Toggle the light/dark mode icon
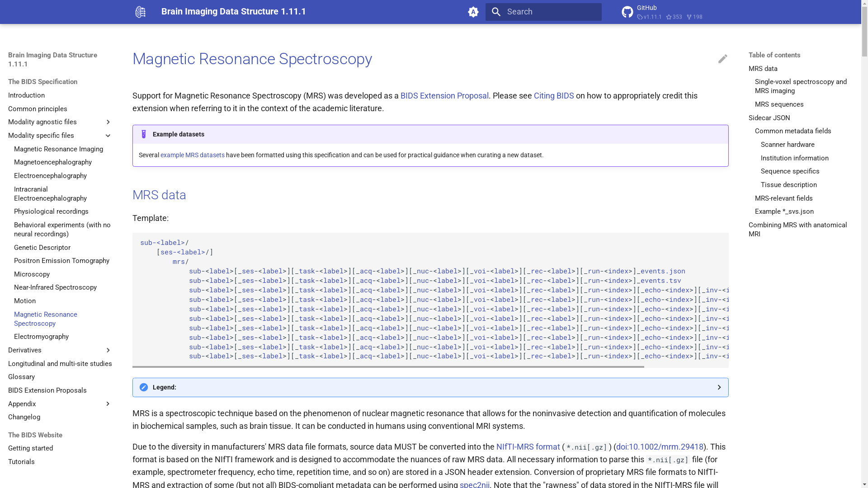Screen dimensions: 868x488 pos(473,12)
